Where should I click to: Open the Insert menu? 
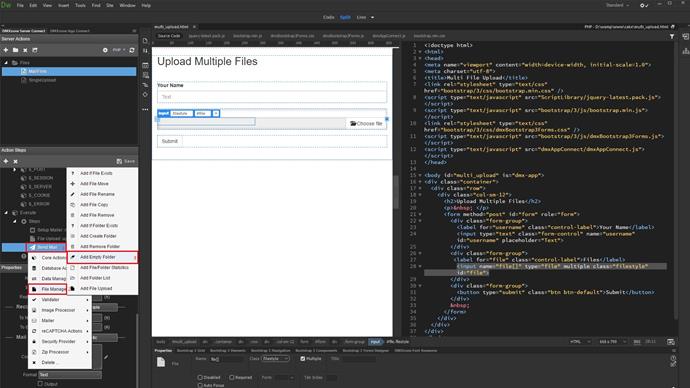(x=63, y=5)
